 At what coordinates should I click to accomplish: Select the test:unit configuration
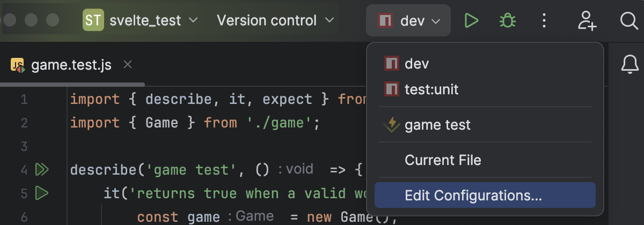click(x=485, y=88)
